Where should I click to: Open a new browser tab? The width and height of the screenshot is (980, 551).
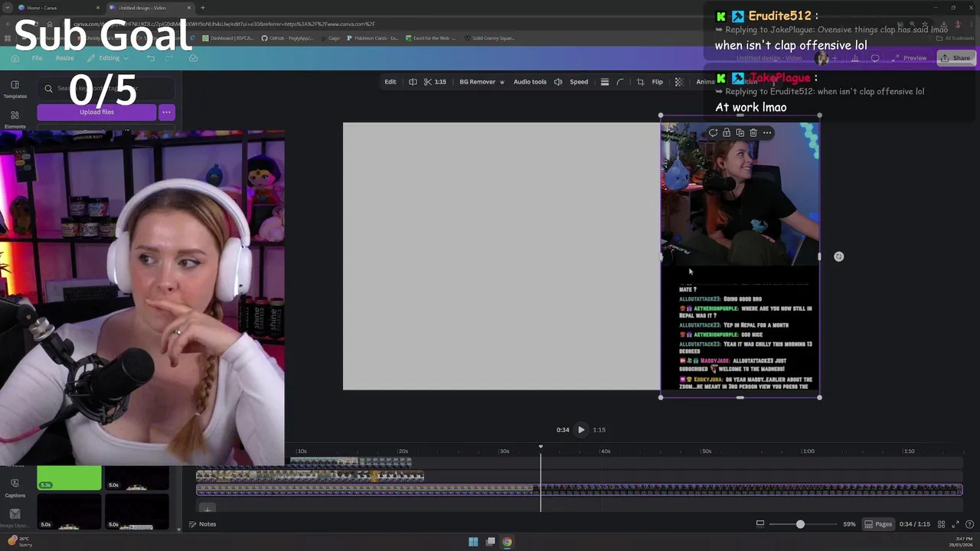[202, 8]
